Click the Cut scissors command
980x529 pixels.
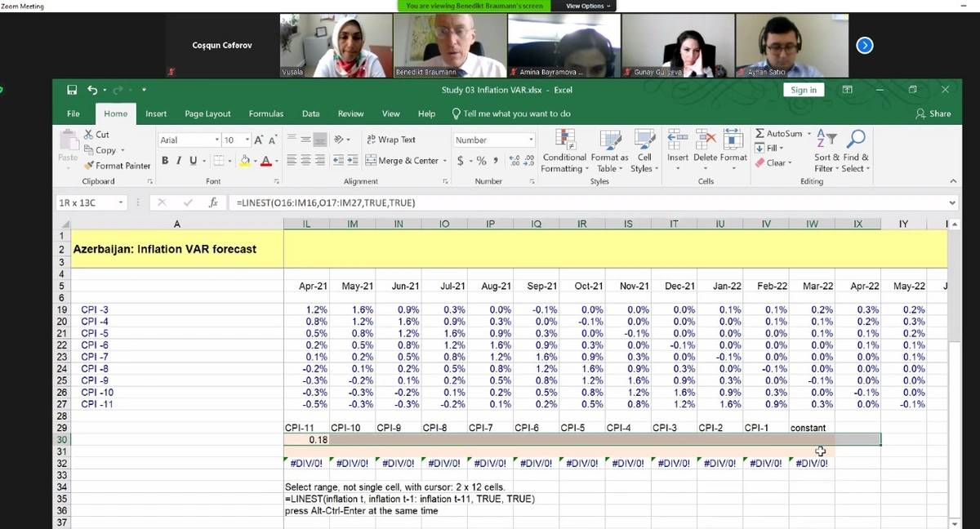tap(96, 135)
